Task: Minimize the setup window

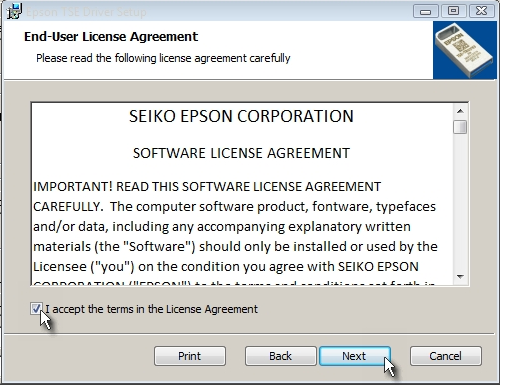Action: 426,11
